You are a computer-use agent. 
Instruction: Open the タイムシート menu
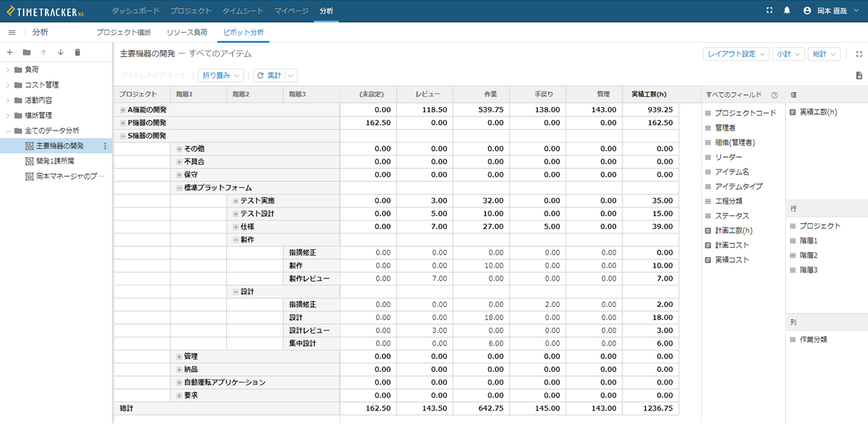pos(243,11)
